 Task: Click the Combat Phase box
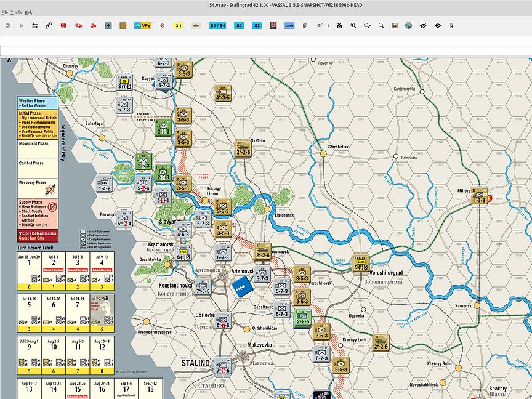38,169
